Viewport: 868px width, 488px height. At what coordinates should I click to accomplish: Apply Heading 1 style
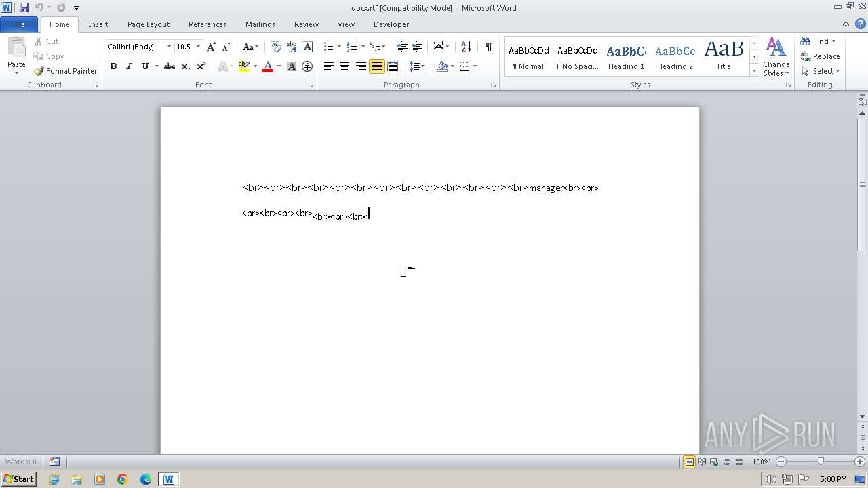coord(626,57)
